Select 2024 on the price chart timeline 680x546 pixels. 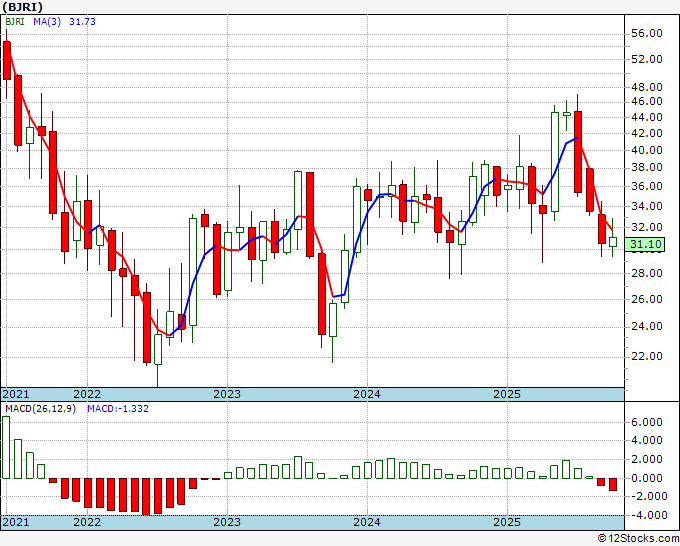tap(367, 394)
